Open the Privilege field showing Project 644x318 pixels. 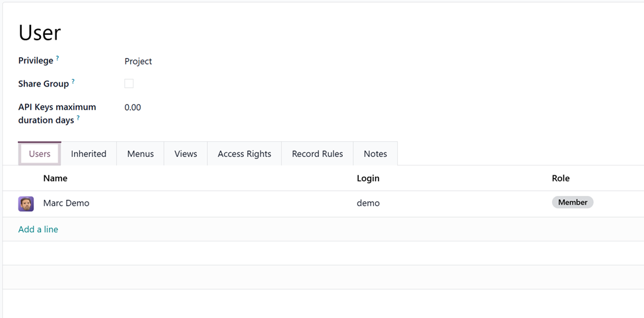(138, 61)
